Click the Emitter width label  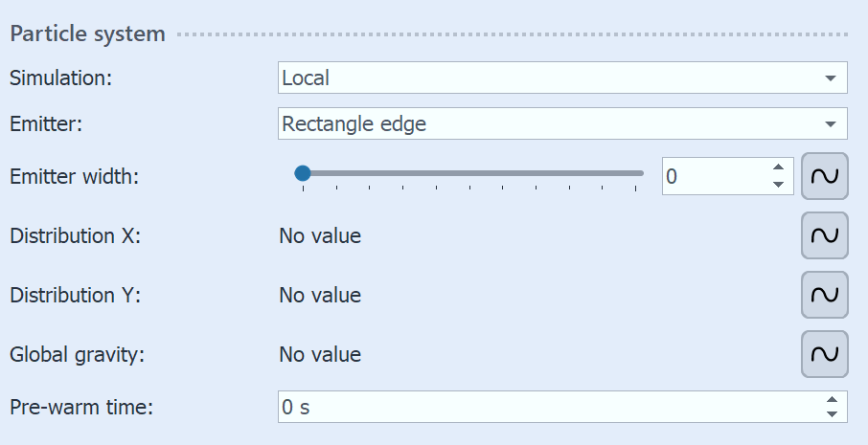74,176
